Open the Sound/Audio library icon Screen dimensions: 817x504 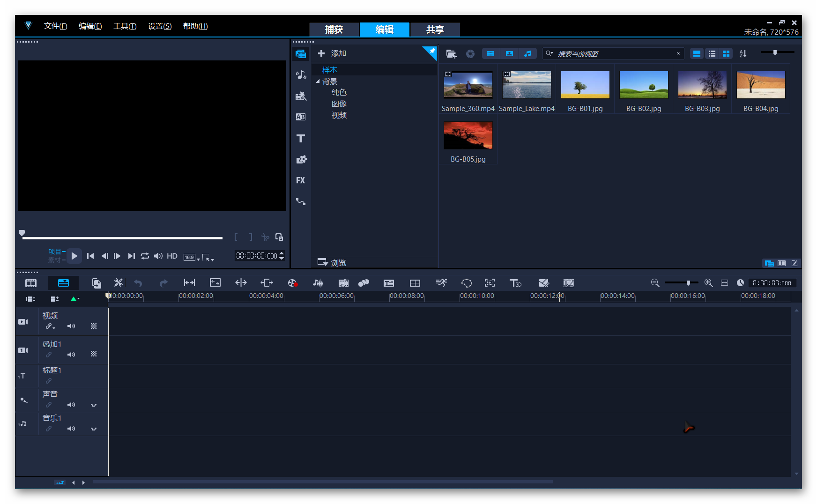301,75
